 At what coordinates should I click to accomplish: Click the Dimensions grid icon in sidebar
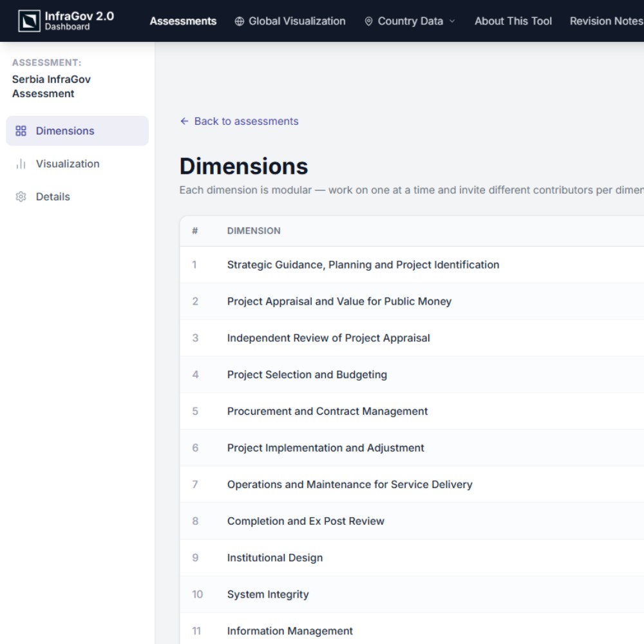(x=21, y=131)
